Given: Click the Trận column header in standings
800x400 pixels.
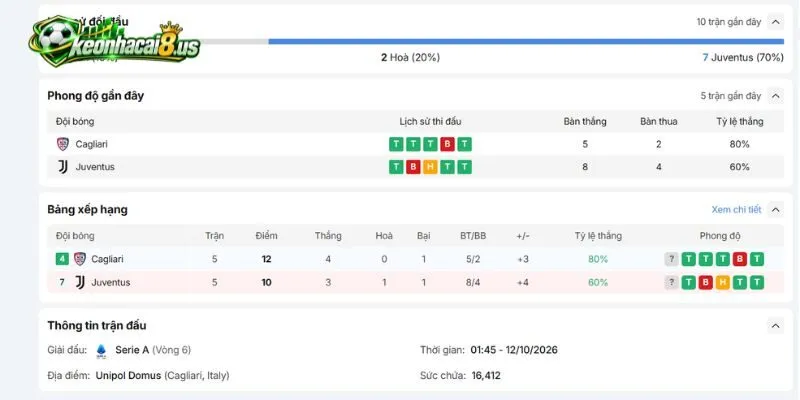Looking at the screenshot, I should point(214,236).
